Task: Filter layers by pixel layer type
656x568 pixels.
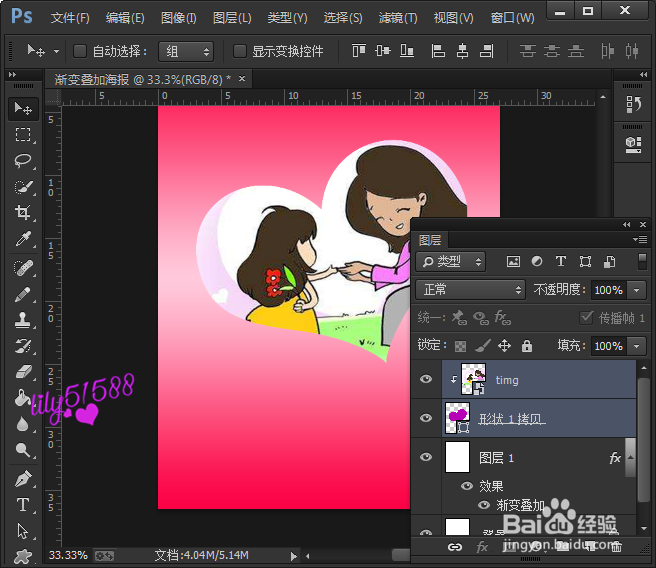Action: coord(513,262)
